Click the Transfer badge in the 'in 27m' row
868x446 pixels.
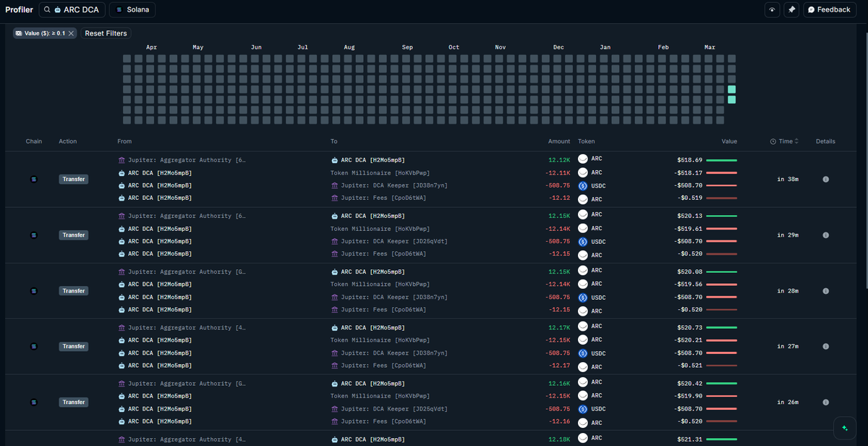pyautogui.click(x=74, y=346)
